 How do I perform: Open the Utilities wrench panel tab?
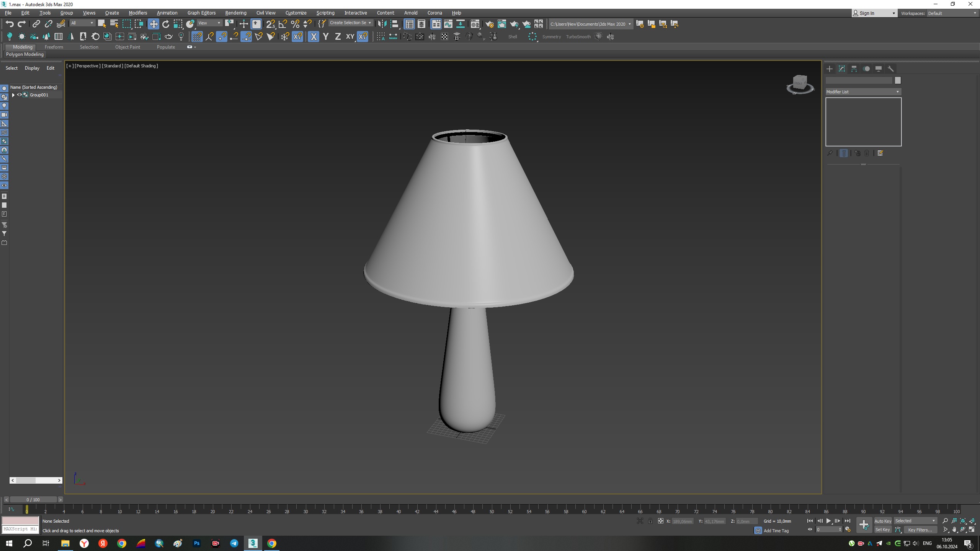point(891,69)
